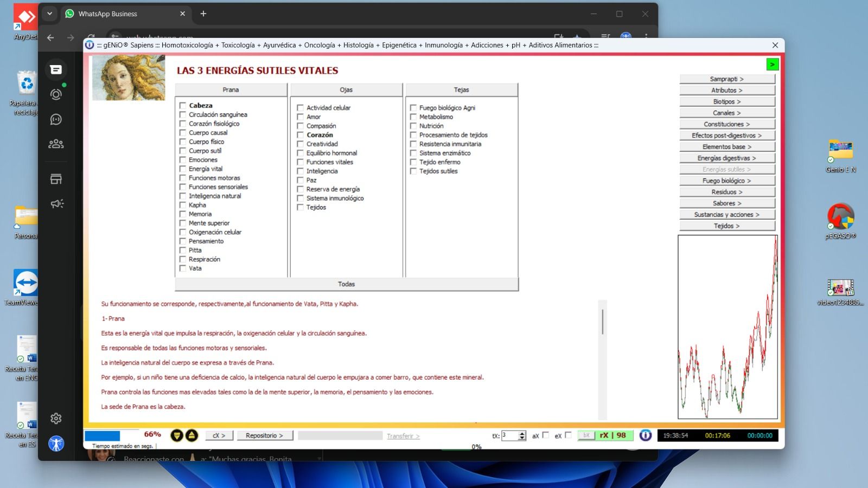The width and height of the screenshot is (868, 488).
Task: Check the Circulación sanguínea checkbox
Action: 183,115
